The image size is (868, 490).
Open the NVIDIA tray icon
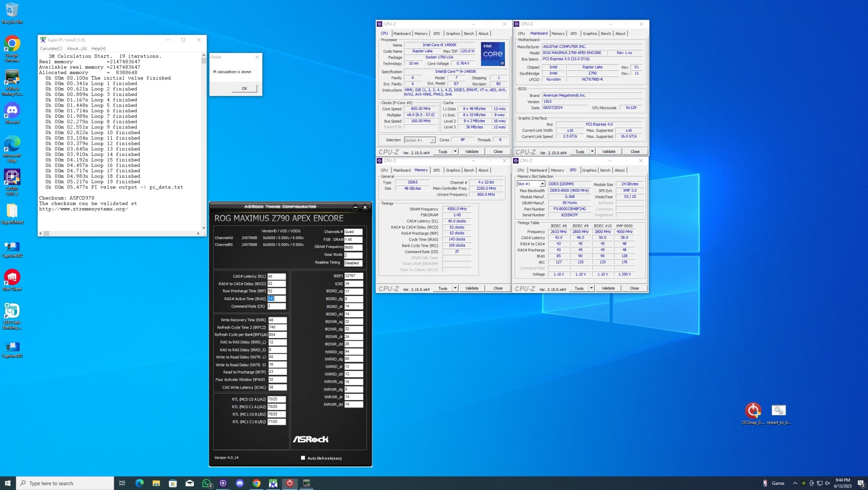803,483
